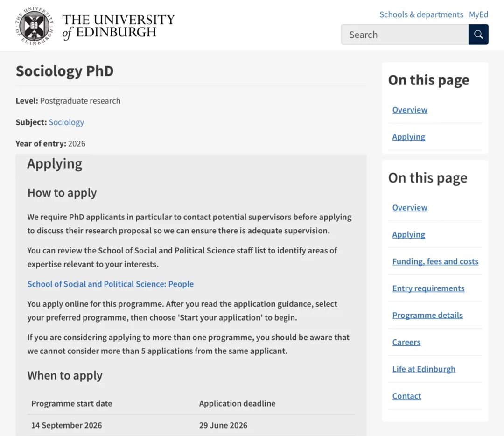
Task: Visit the Life at Edinburgh link
Action: click(424, 369)
